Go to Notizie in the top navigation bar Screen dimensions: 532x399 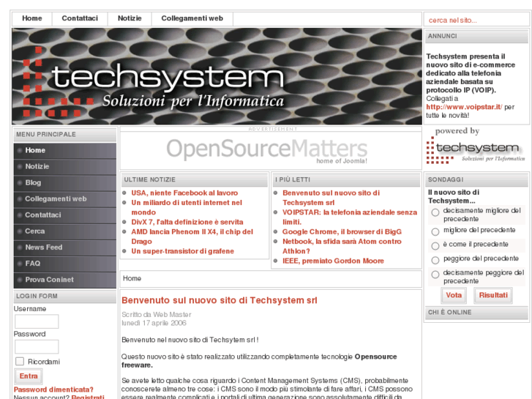click(130, 19)
